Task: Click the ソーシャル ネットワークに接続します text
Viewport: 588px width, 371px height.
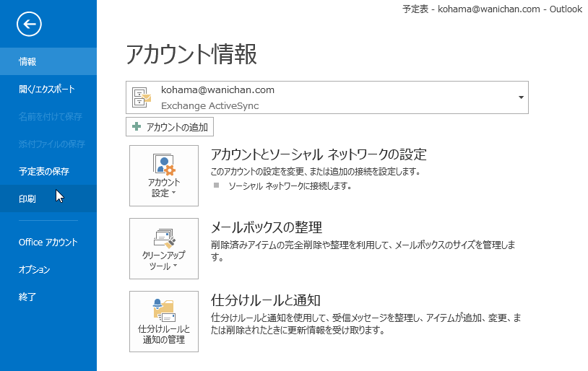Action: (x=290, y=186)
